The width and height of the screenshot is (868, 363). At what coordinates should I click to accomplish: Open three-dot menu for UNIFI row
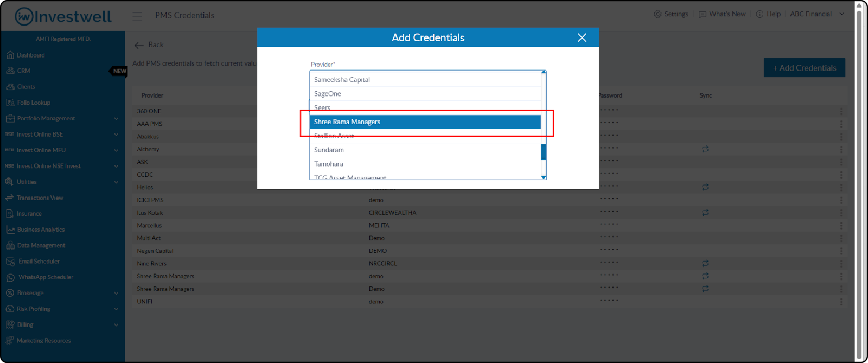[x=841, y=302]
